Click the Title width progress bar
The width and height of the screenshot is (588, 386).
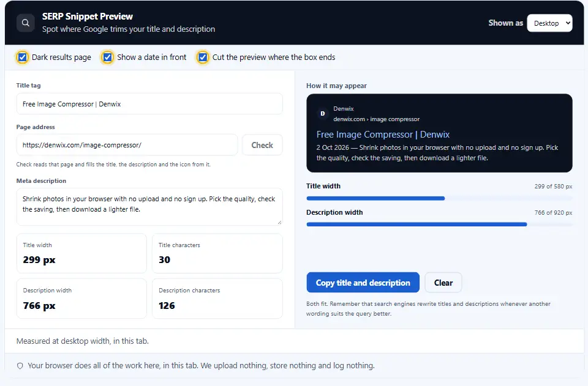(439, 198)
